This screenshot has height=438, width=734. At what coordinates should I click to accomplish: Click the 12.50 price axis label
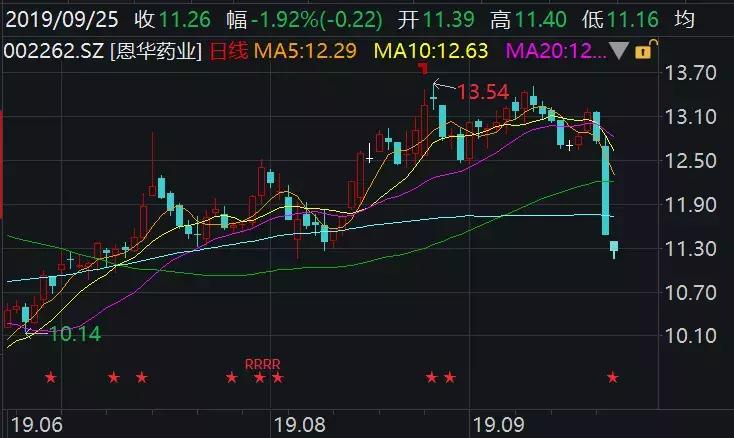coord(690,161)
